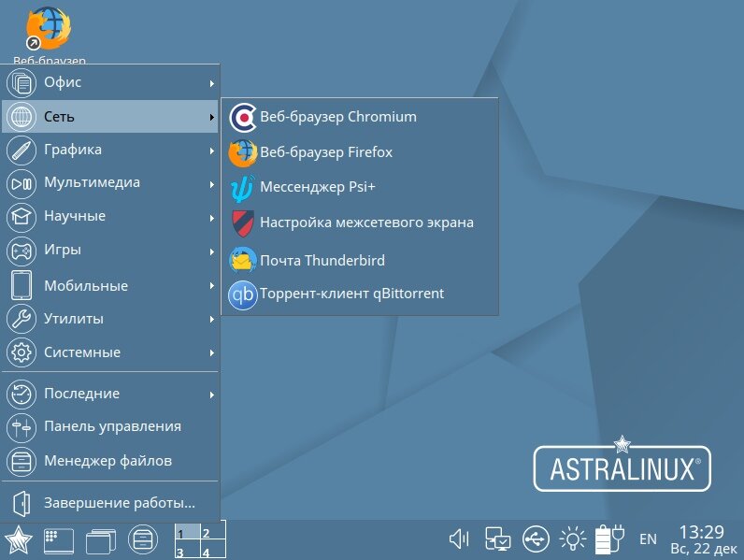Expand the Офис submenu arrow
The width and height of the screenshot is (744, 560).
tap(211, 83)
